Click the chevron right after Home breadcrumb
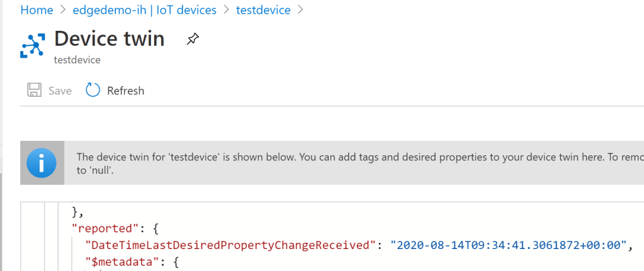Image resolution: width=644 pixels, height=271 pixels. tap(64, 10)
